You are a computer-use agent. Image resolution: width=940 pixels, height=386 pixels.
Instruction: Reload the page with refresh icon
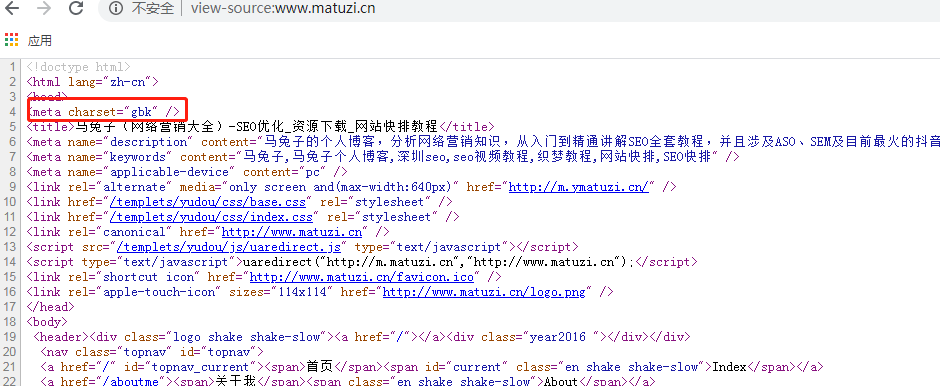[x=76, y=8]
